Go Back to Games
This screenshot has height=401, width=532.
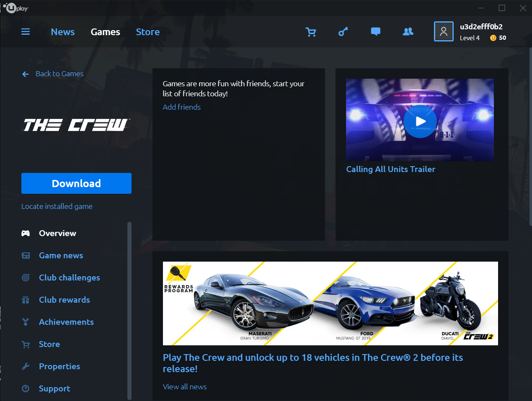[x=59, y=74]
